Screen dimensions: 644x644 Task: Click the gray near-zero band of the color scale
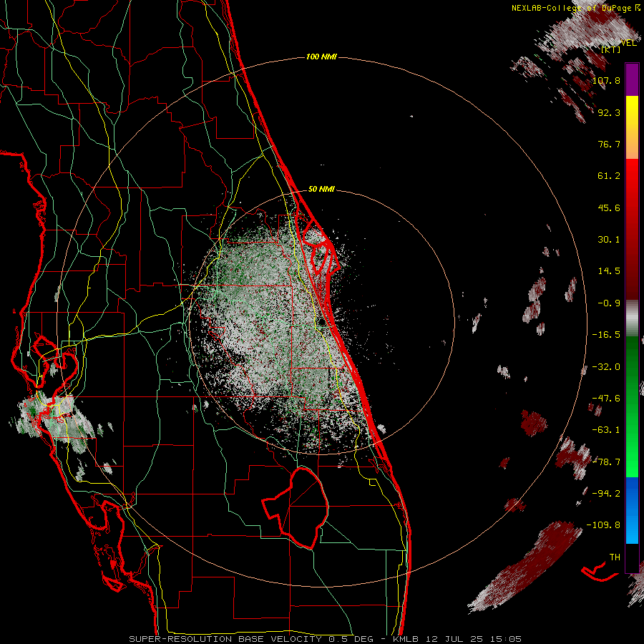[632, 318]
